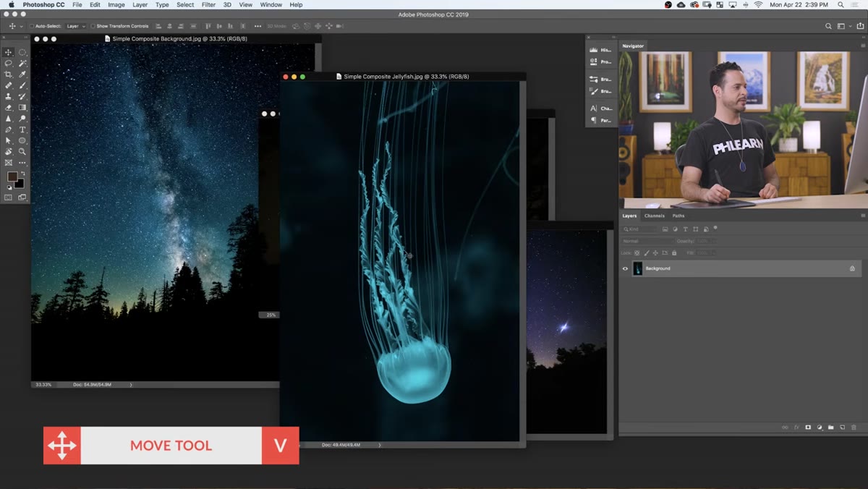The height and width of the screenshot is (489, 868).
Task: Open the collapsed Paragraph panel button
Action: click(x=600, y=120)
